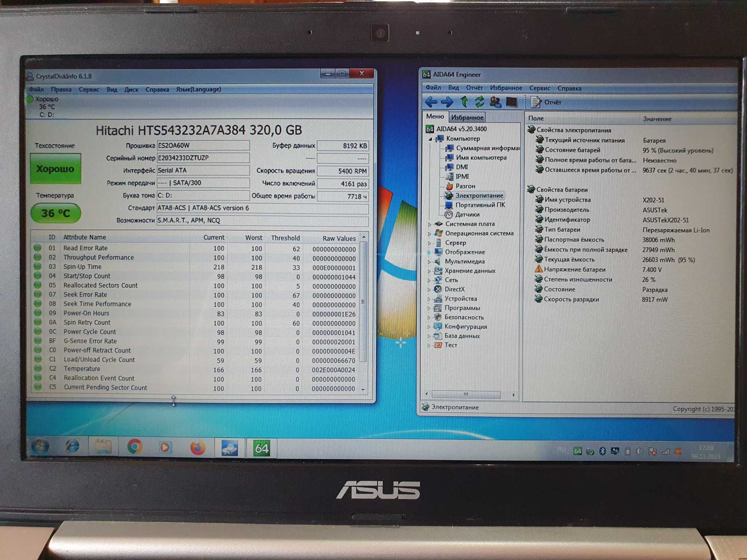This screenshot has height=560, width=747.
Task: Click the Attribute Name column header
Action: click(x=85, y=237)
